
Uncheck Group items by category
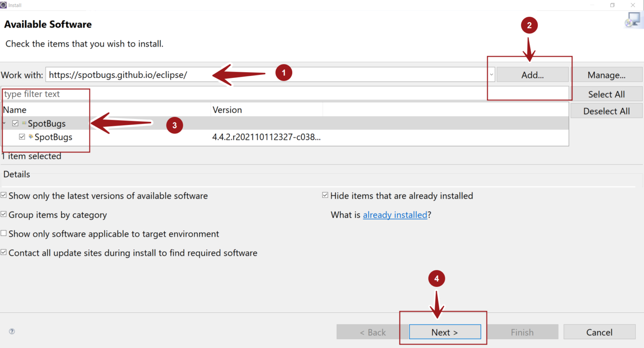pos(4,215)
